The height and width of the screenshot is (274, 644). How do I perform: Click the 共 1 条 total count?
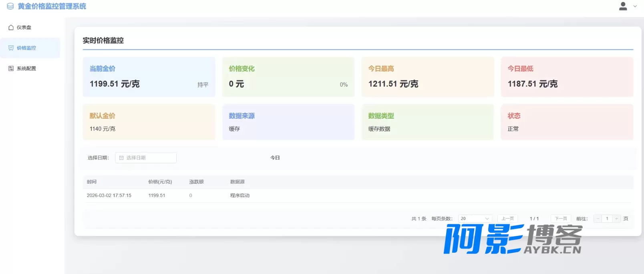[x=419, y=219]
